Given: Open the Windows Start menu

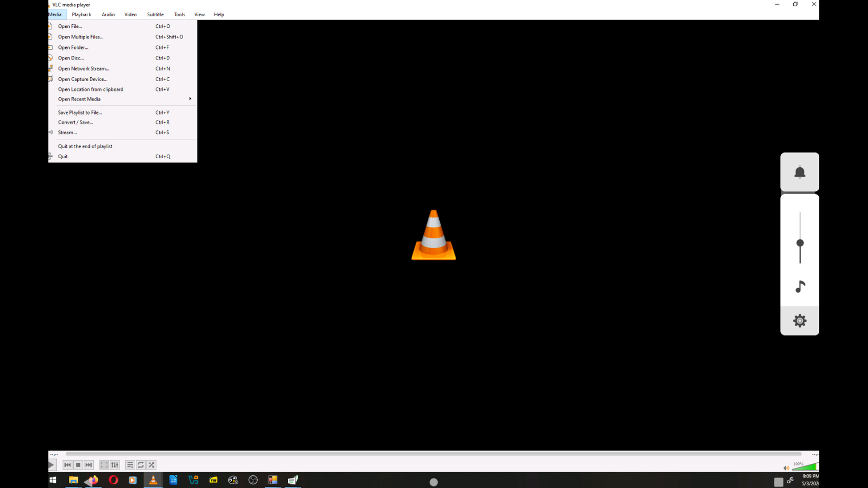Looking at the screenshot, I should pos(53,480).
